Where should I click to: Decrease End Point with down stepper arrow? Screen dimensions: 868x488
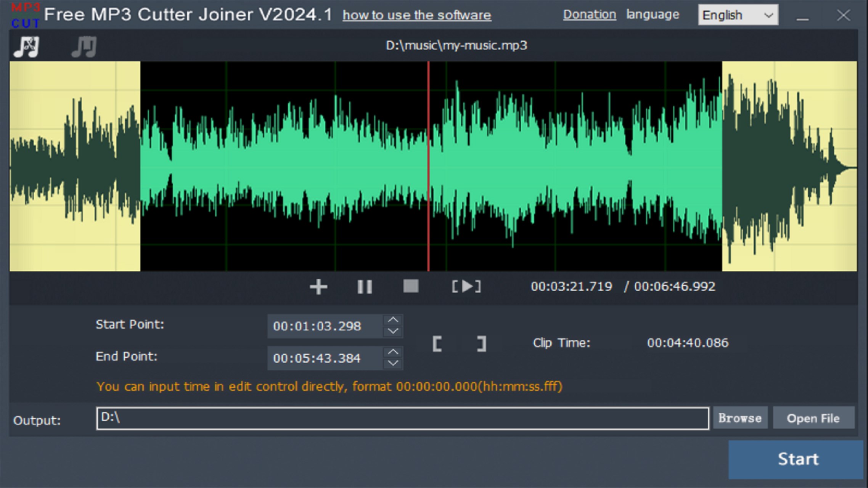[394, 364]
